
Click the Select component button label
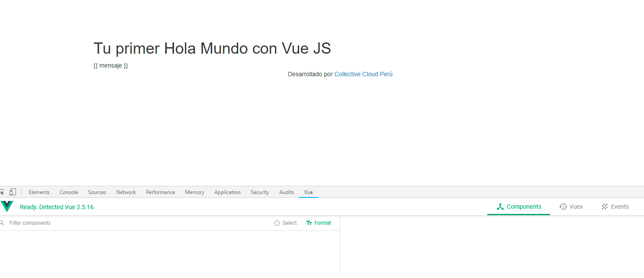(290, 223)
